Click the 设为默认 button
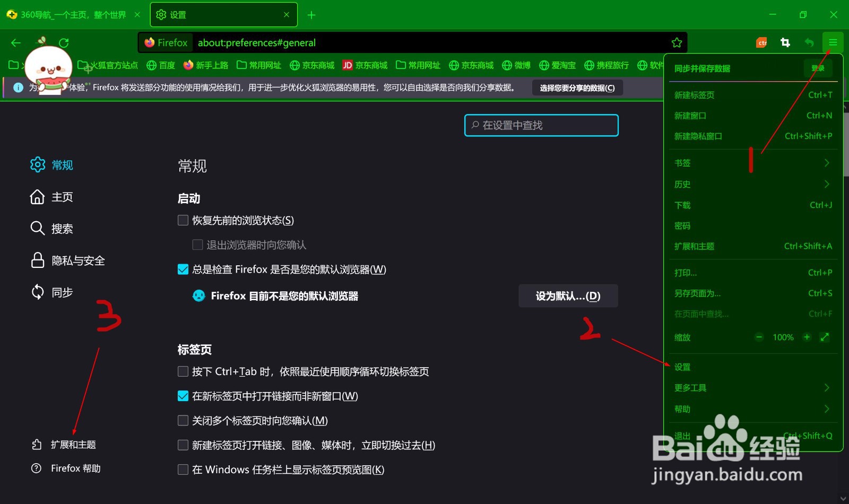The width and height of the screenshot is (849, 504). pos(568,296)
